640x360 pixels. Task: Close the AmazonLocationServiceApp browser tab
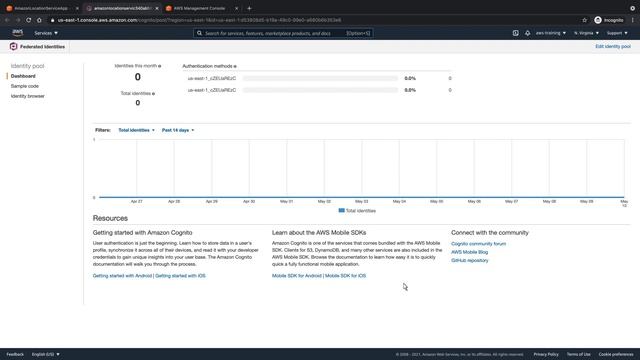coord(77,8)
